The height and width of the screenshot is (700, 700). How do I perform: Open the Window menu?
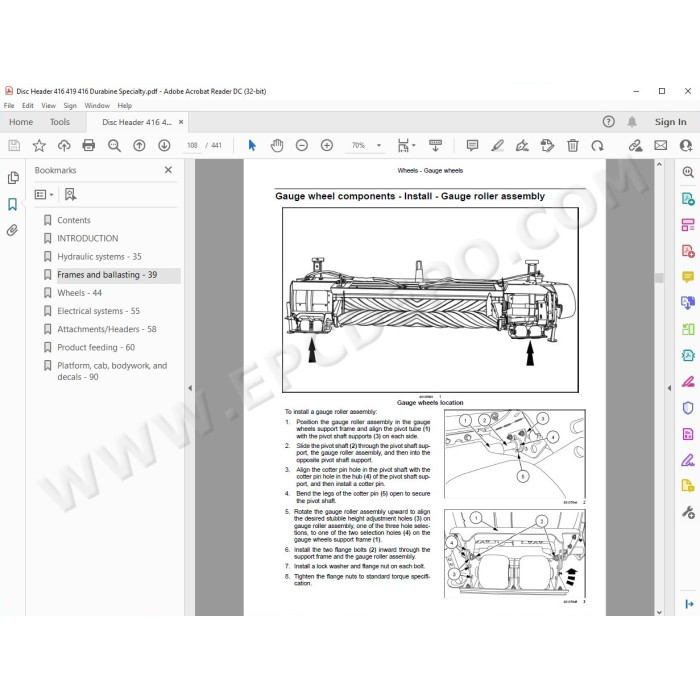pos(97,106)
